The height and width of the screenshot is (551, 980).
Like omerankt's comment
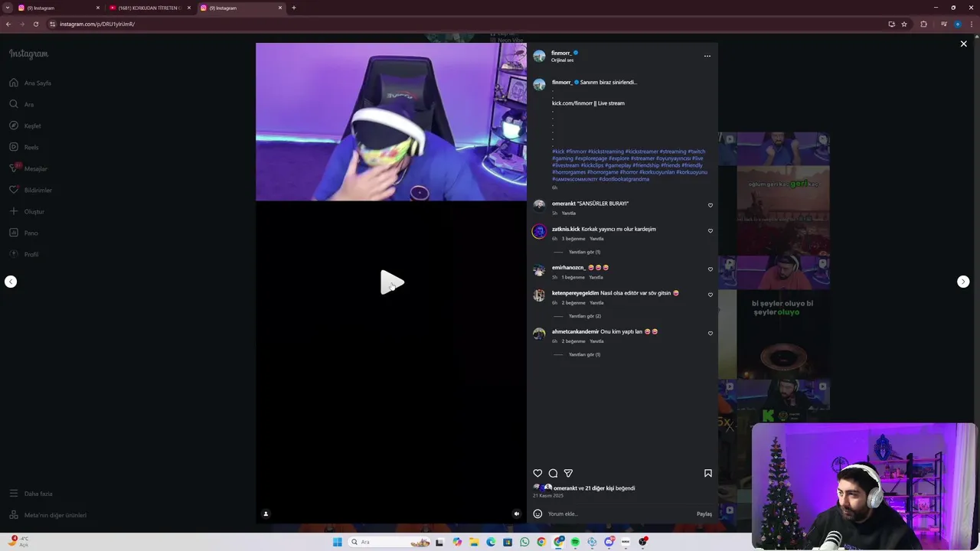(710, 205)
